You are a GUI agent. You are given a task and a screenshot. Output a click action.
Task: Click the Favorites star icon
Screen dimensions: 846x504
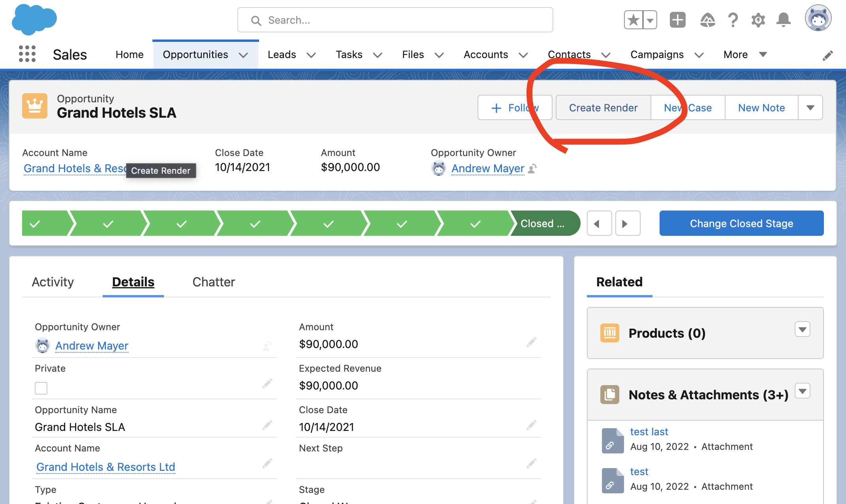click(634, 20)
